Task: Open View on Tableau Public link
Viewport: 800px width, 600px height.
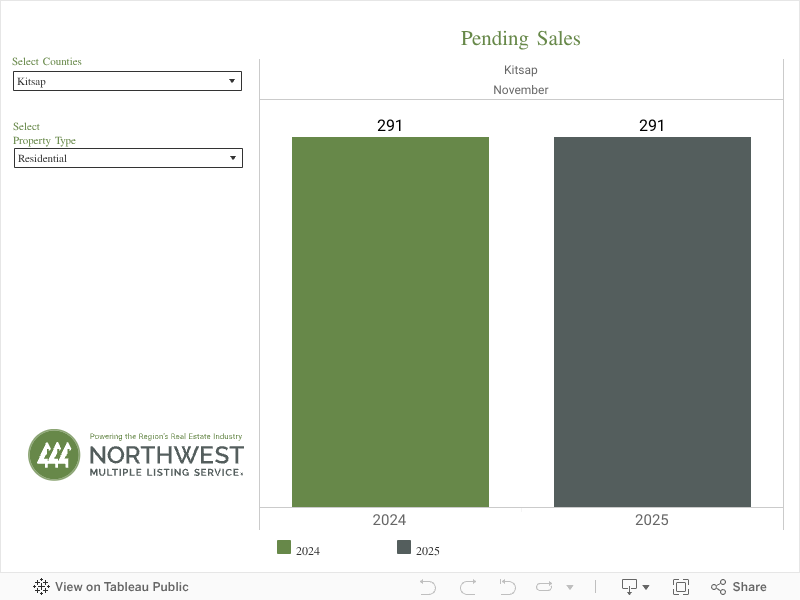Action: click(121, 587)
